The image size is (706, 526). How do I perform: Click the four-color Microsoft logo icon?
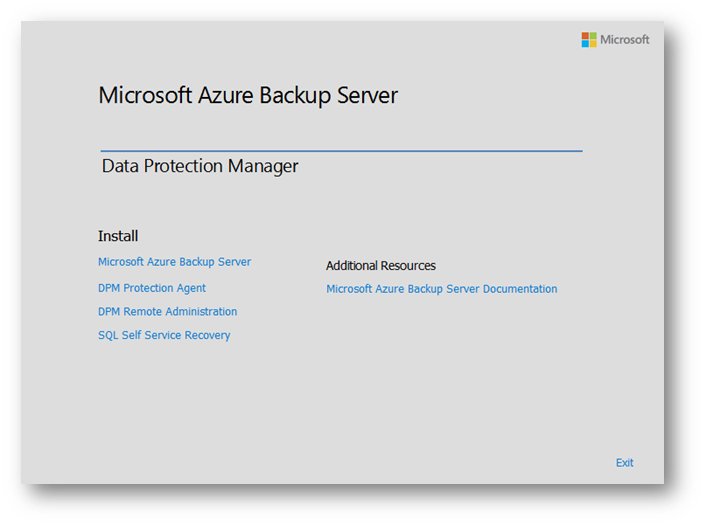click(589, 40)
